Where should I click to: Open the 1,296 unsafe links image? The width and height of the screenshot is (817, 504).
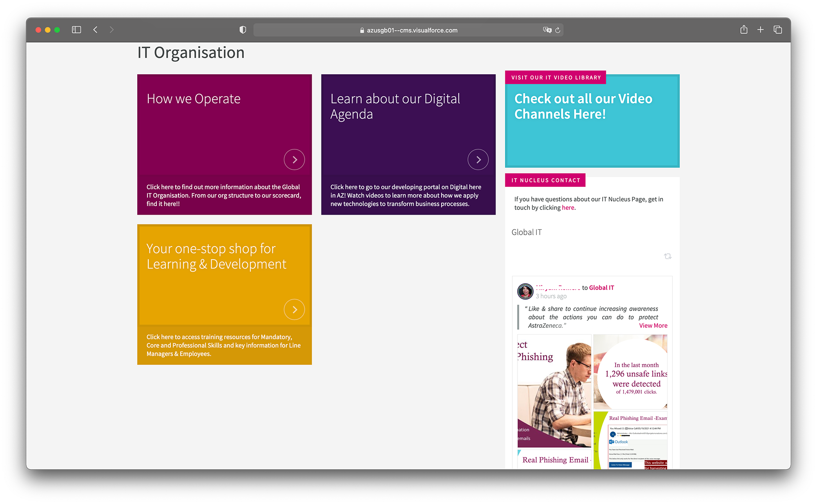(x=630, y=372)
